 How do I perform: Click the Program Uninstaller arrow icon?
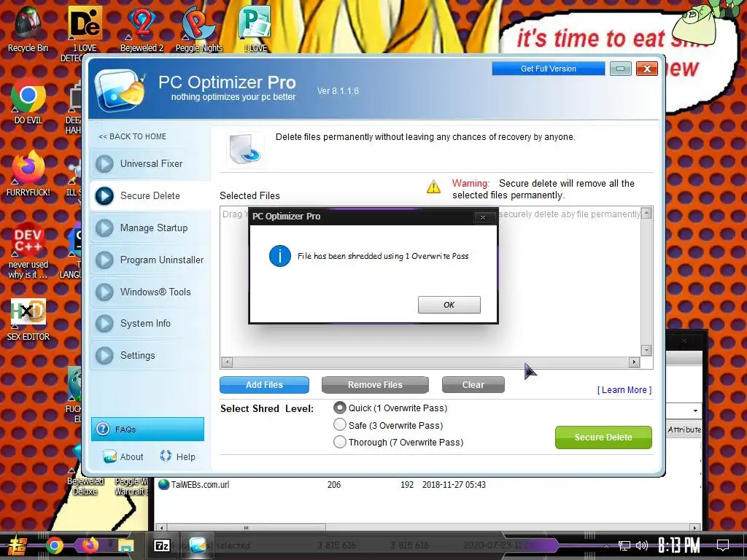[104, 260]
